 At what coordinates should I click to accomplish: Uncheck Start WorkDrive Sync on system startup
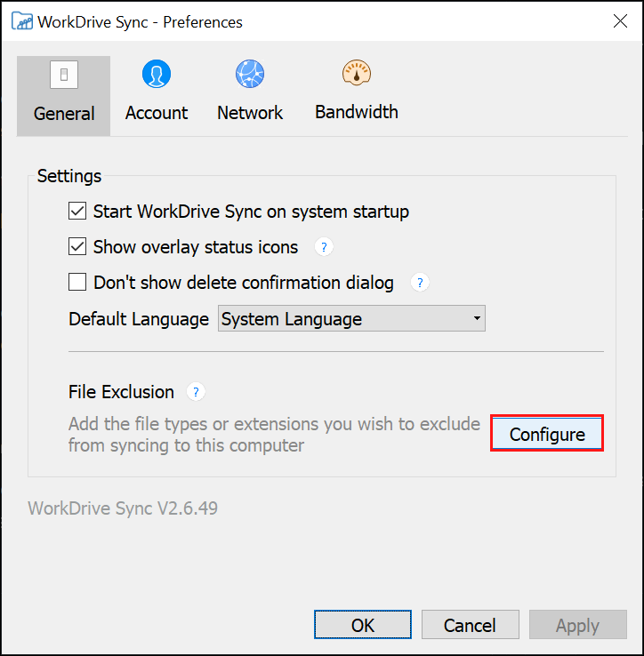[77, 212]
